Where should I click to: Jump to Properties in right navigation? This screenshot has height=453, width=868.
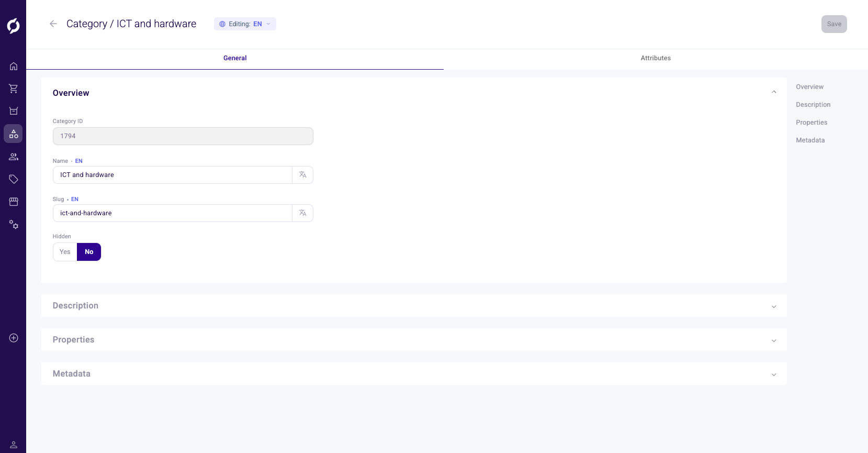[x=811, y=123]
